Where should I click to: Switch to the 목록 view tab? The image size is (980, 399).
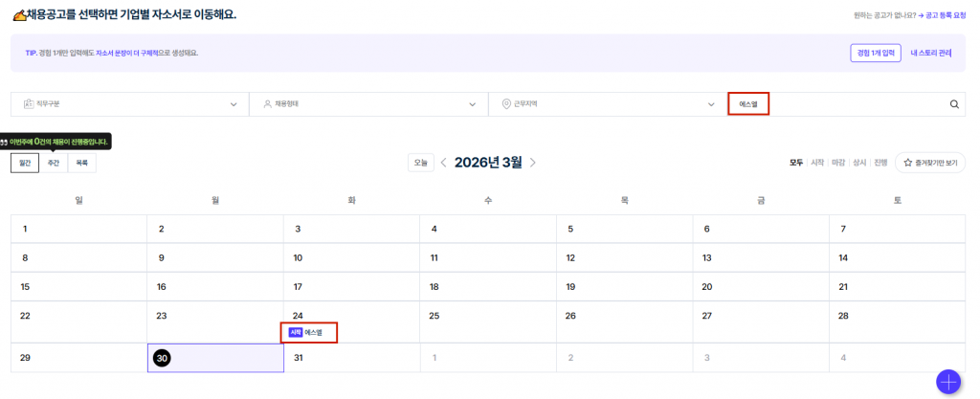[81, 164]
